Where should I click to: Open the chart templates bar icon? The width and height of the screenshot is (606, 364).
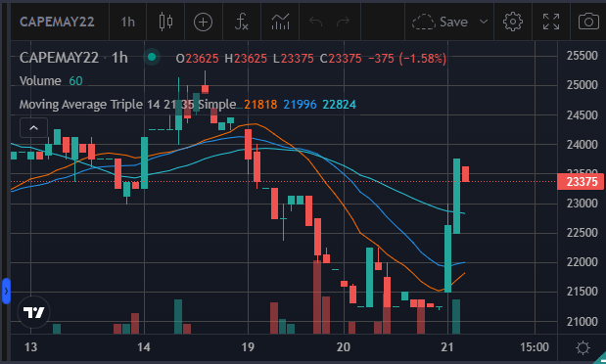click(x=280, y=22)
